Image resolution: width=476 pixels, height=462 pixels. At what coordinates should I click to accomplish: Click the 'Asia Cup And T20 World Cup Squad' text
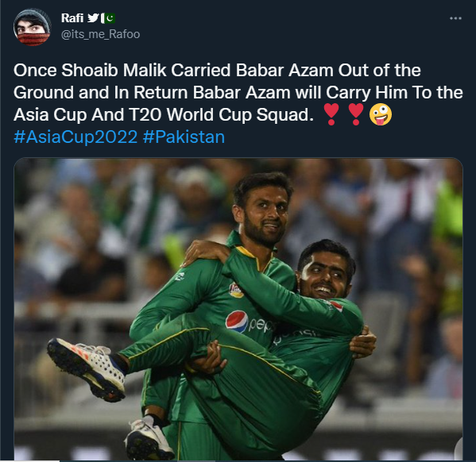(x=164, y=114)
